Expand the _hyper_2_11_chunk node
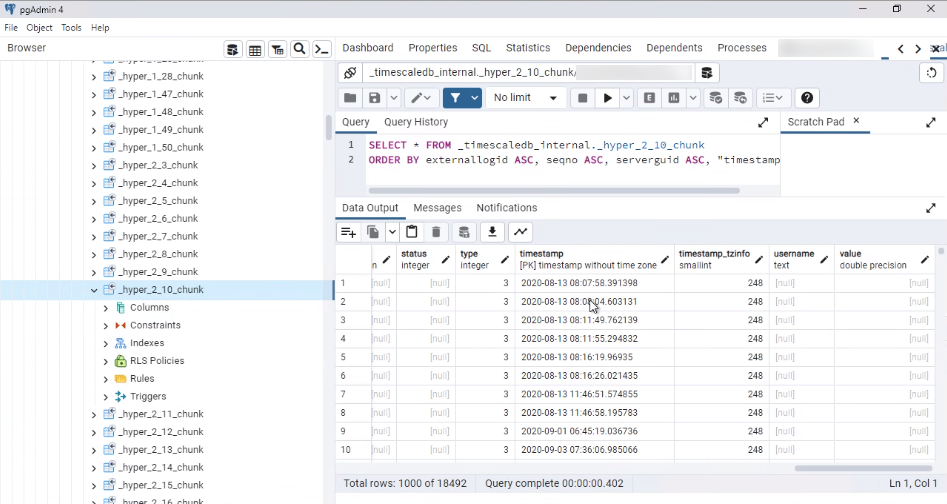The image size is (947, 504). (x=94, y=415)
